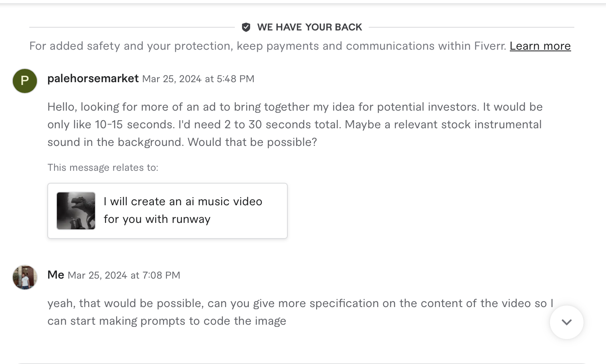This screenshot has width=606, height=364.
Task: Click the shield checkmark icon in header
Action: (x=246, y=27)
